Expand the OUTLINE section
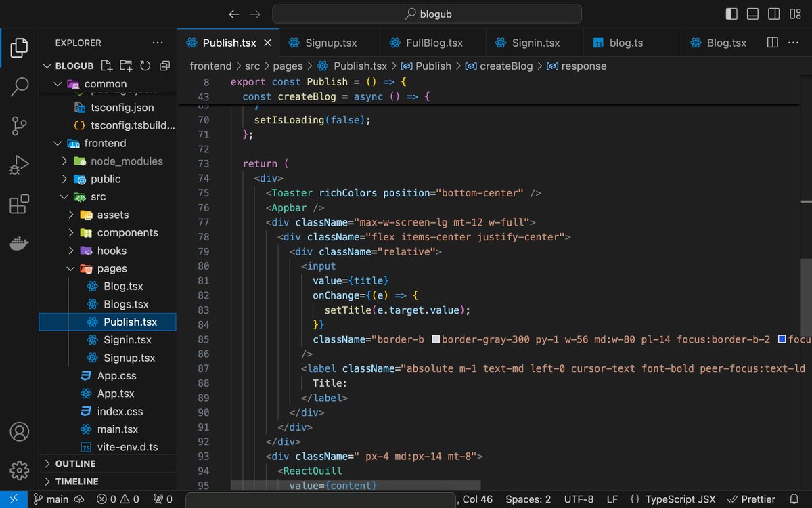Viewport: 812px width, 508px height. click(108, 463)
